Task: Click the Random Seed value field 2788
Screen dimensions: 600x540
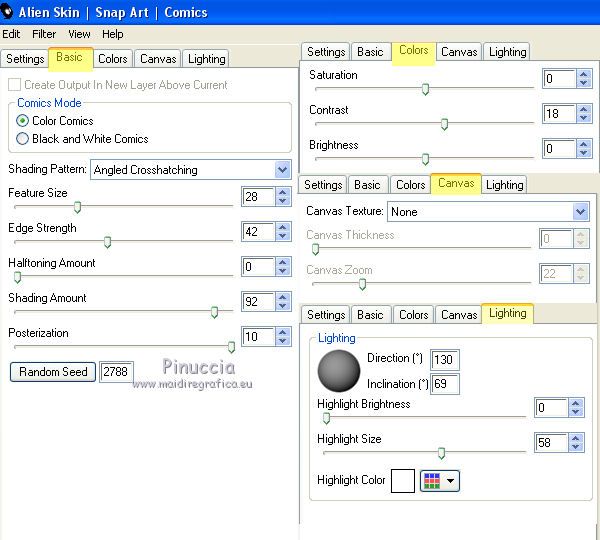Action: pos(116,372)
